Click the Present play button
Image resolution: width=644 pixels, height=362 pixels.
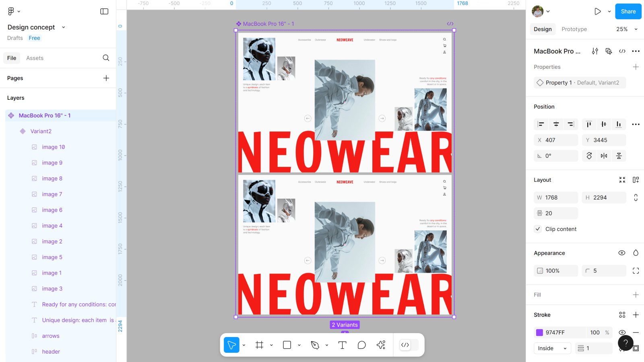(x=597, y=12)
